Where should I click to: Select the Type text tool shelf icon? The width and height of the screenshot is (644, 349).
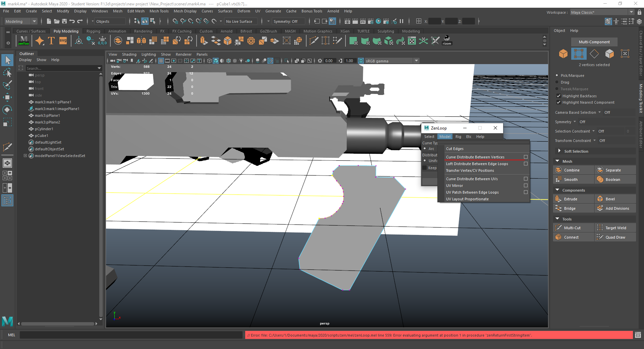pyautogui.click(x=51, y=41)
